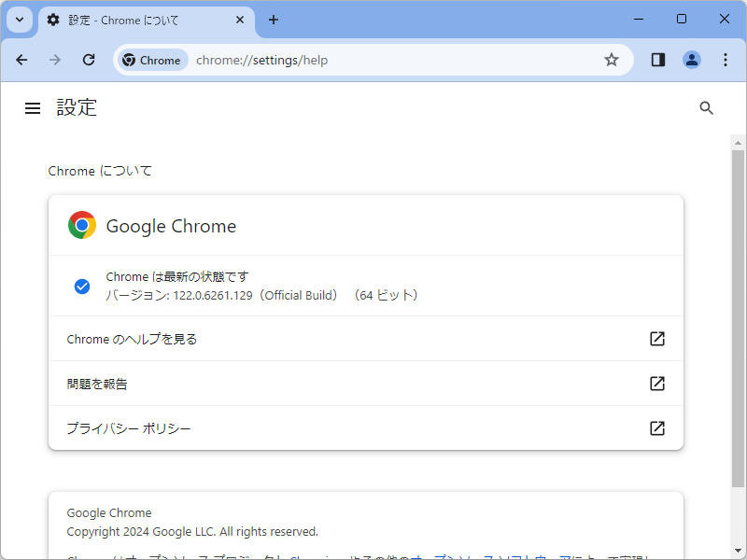Open the Chrome site information chip

(x=151, y=60)
